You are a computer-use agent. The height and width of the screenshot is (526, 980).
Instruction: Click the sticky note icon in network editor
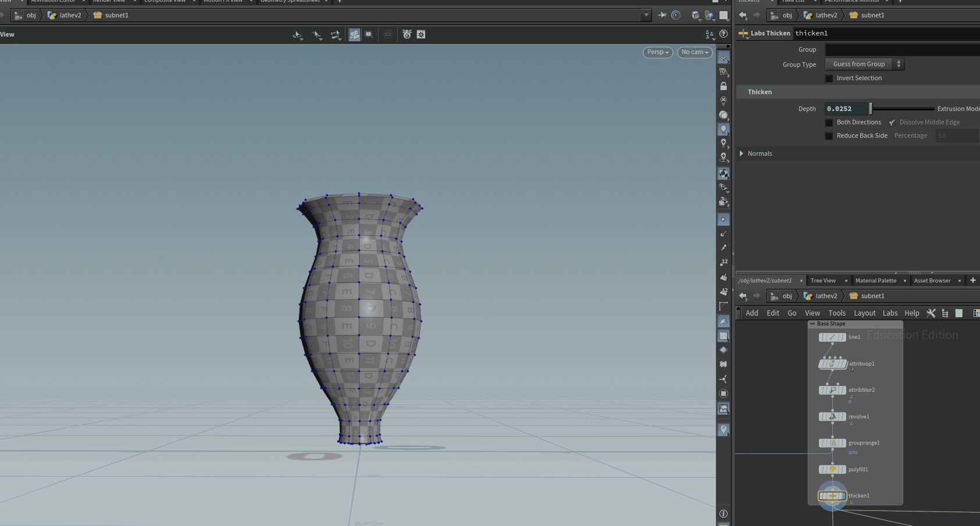[x=959, y=313]
